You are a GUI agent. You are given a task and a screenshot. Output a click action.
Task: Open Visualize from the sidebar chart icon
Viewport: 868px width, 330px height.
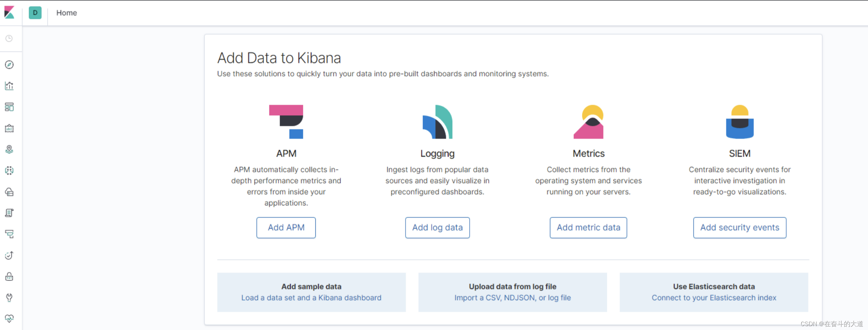[9, 86]
